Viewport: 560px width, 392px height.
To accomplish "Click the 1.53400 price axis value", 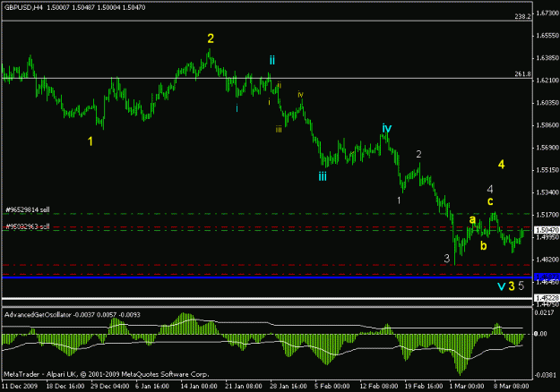I will click(547, 192).
